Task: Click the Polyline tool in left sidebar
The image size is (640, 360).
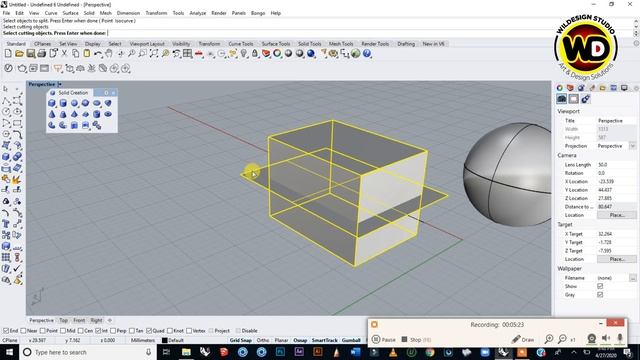Action: point(6,100)
